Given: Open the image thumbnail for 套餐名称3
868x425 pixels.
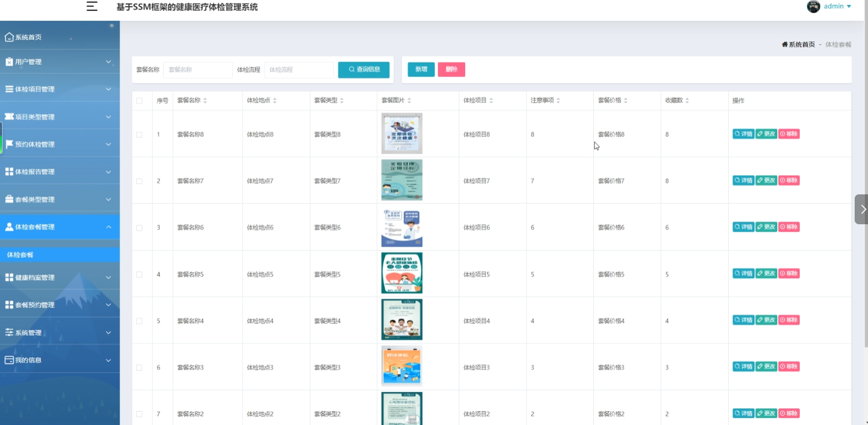Looking at the screenshot, I should click(402, 366).
